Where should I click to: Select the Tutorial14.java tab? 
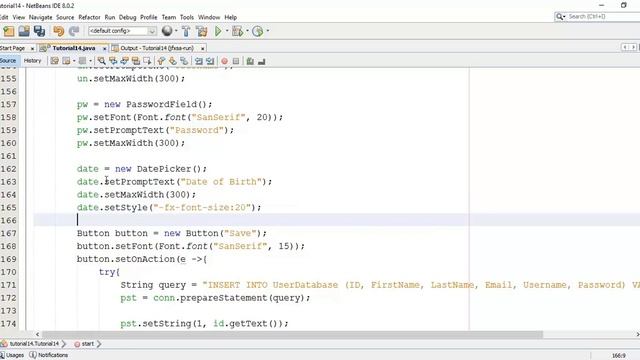(74, 48)
